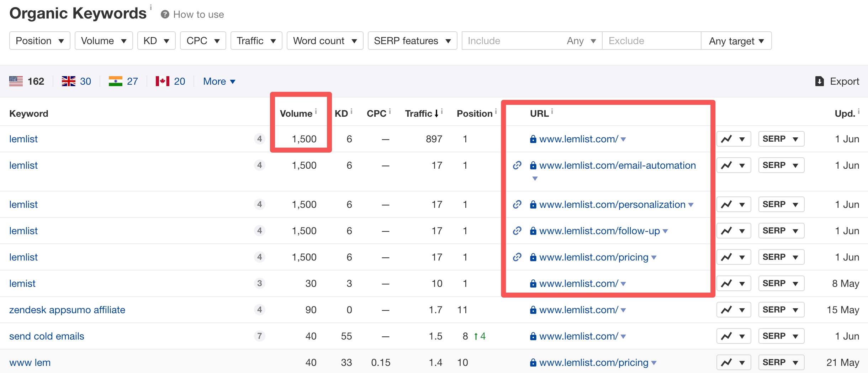Click the lock icon next to personalization URL
Image resolution: width=868 pixels, height=373 pixels.
point(533,205)
